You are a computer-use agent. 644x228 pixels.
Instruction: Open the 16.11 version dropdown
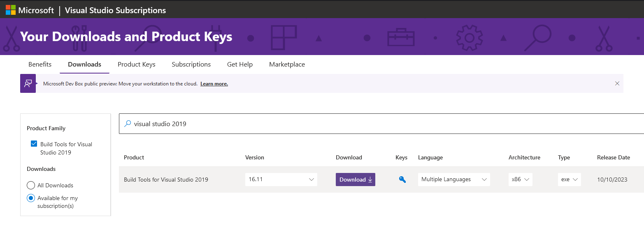[x=281, y=180]
